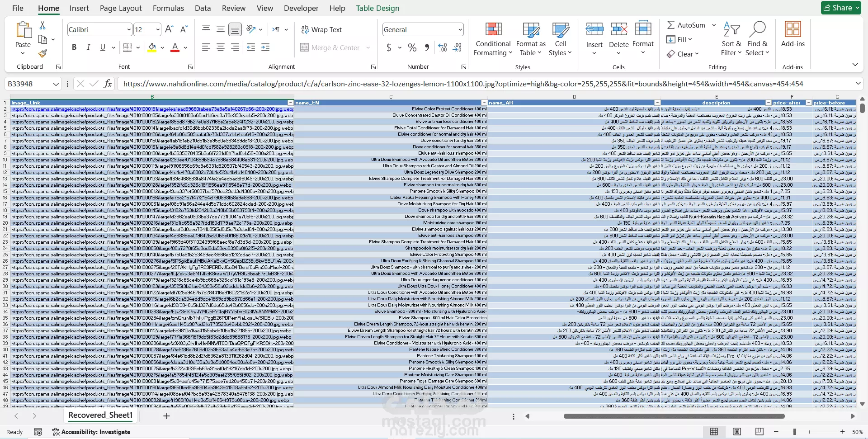
Task: Increase decimal places
Action: pos(443,47)
